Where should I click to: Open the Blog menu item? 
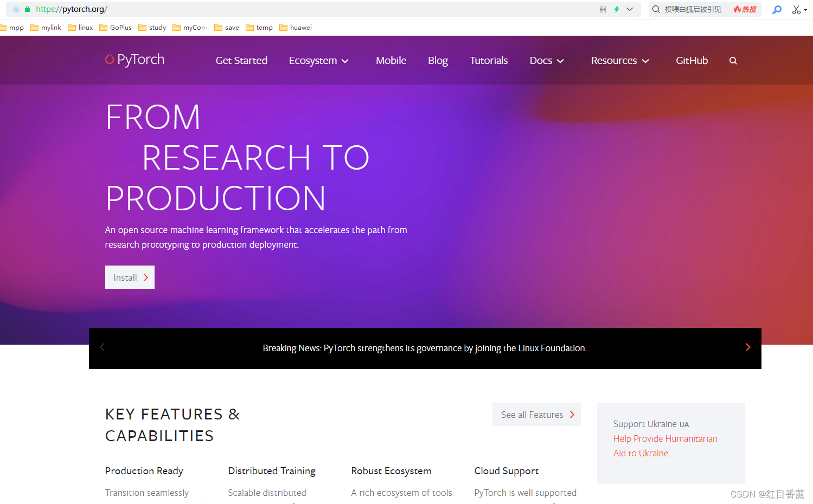point(438,60)
